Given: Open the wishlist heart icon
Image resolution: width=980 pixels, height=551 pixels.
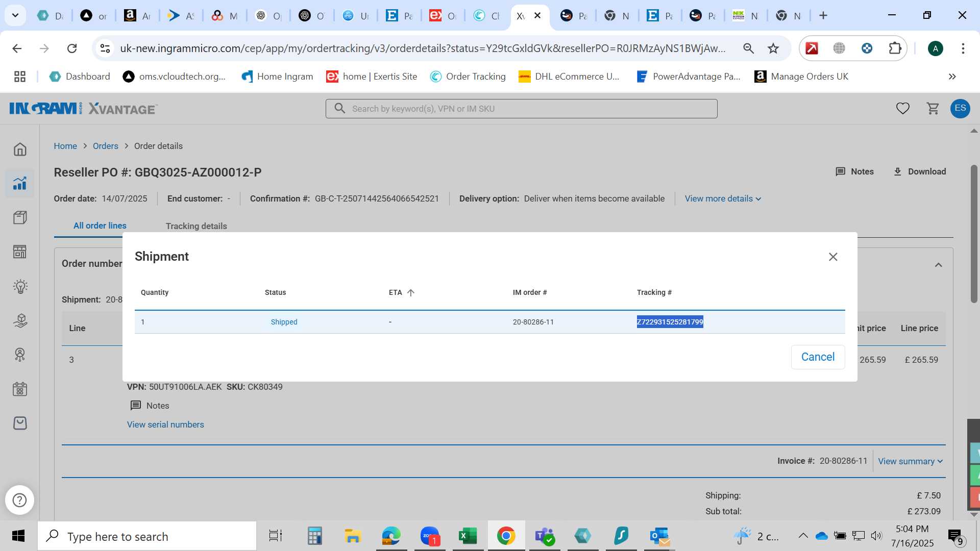Looking at the screenshot, I should tap(902, 108).
